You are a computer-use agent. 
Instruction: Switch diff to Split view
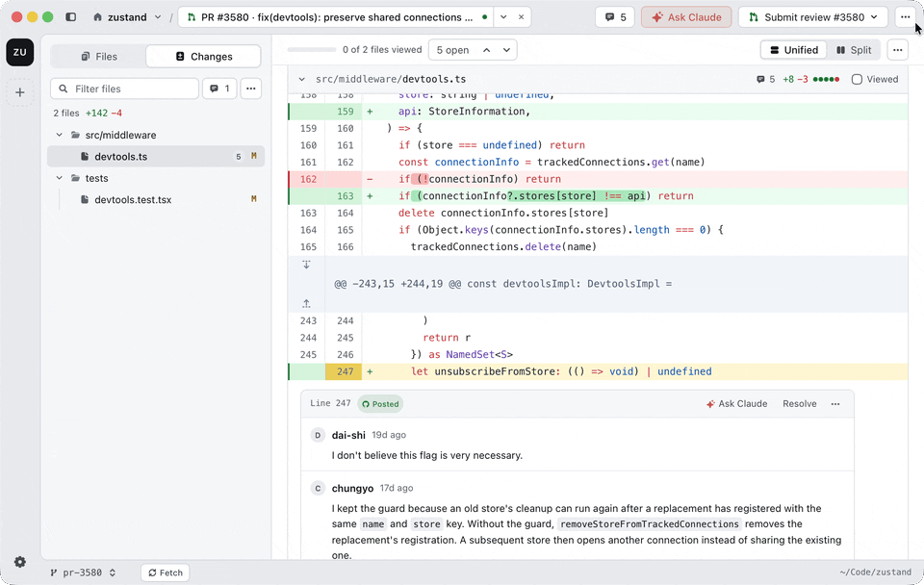click(854, 50)
